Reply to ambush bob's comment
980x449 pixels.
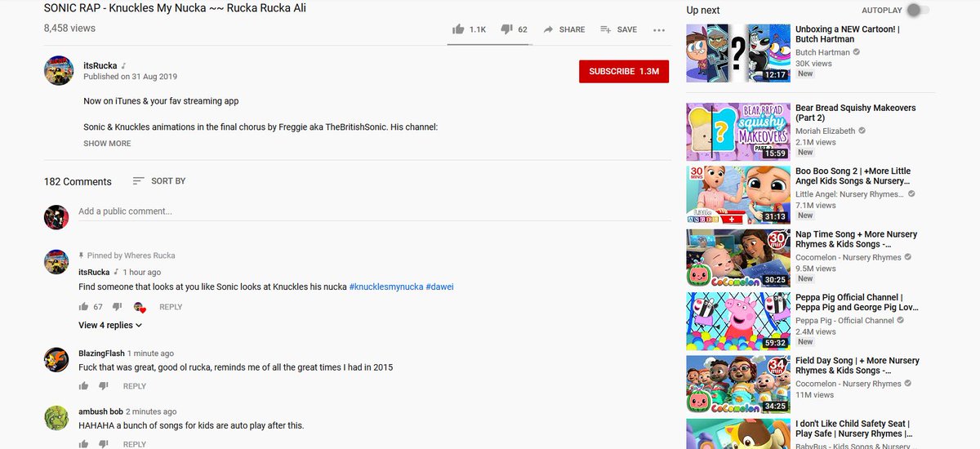pos(135,444)
